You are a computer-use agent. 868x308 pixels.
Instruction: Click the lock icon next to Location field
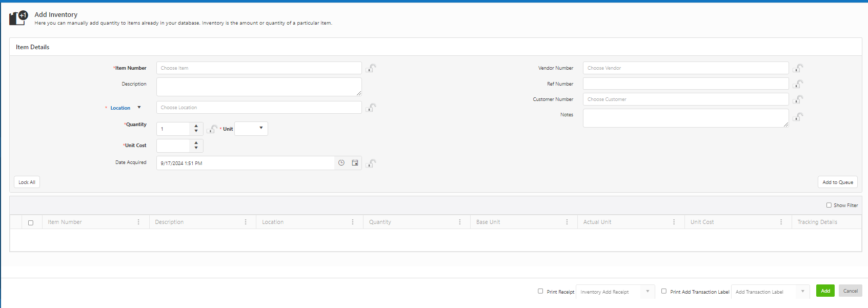371,108
